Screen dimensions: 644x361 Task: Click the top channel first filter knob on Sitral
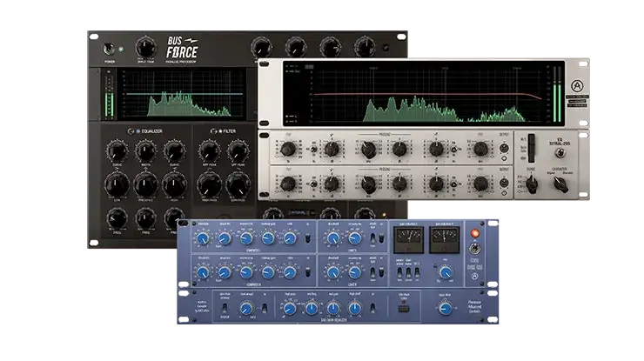[x=288, y=149]
